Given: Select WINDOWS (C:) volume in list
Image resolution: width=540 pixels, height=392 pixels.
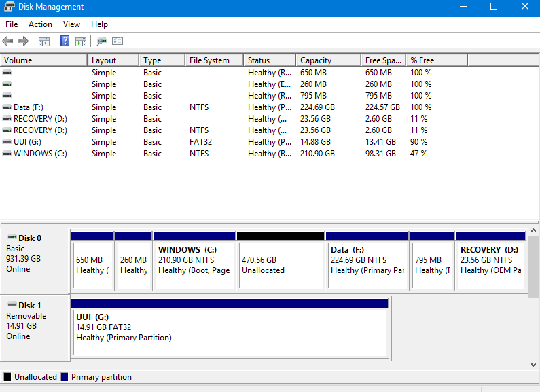Looking at the screenshot, I should click(40, 154).
